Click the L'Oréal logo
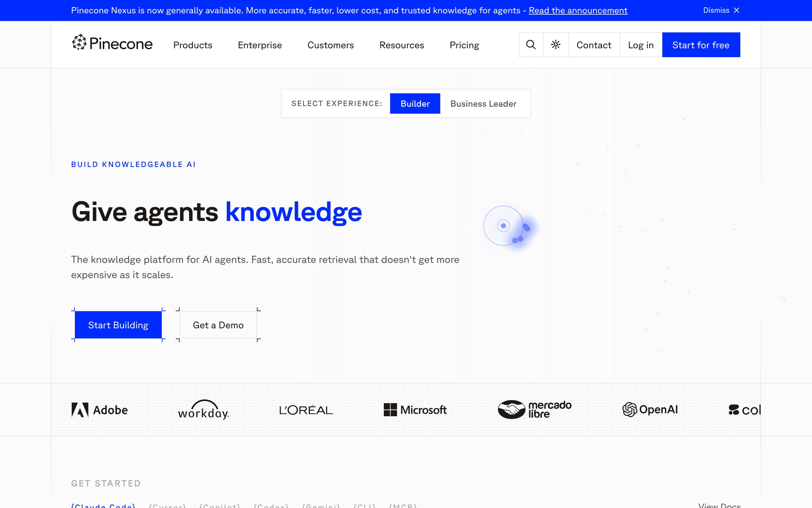812x508 pixels. click(x=306, y=410)
